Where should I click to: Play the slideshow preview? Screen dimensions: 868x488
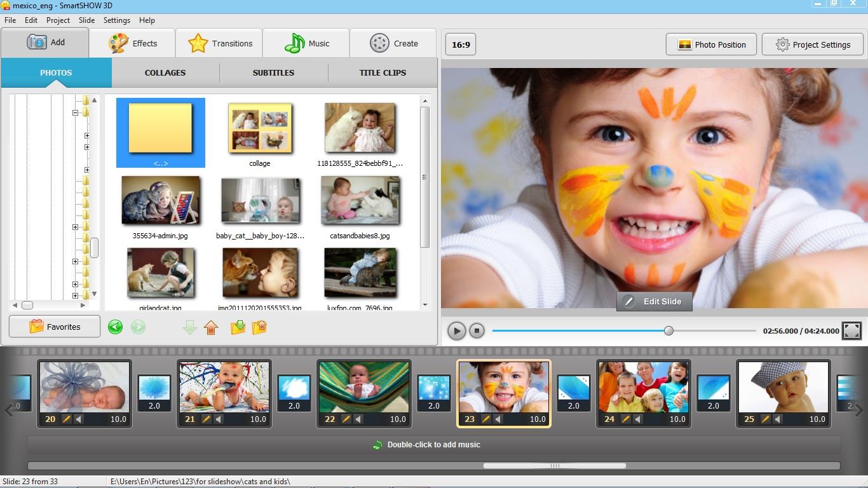456,330
